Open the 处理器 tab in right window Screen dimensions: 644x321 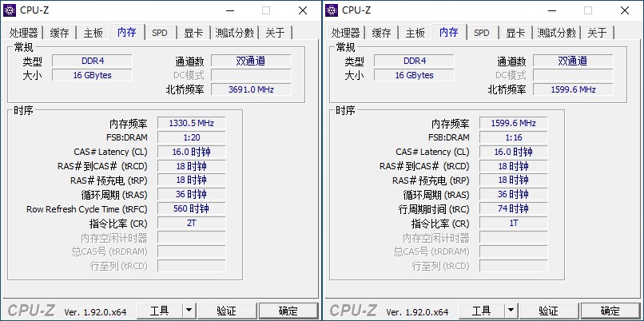346,33
